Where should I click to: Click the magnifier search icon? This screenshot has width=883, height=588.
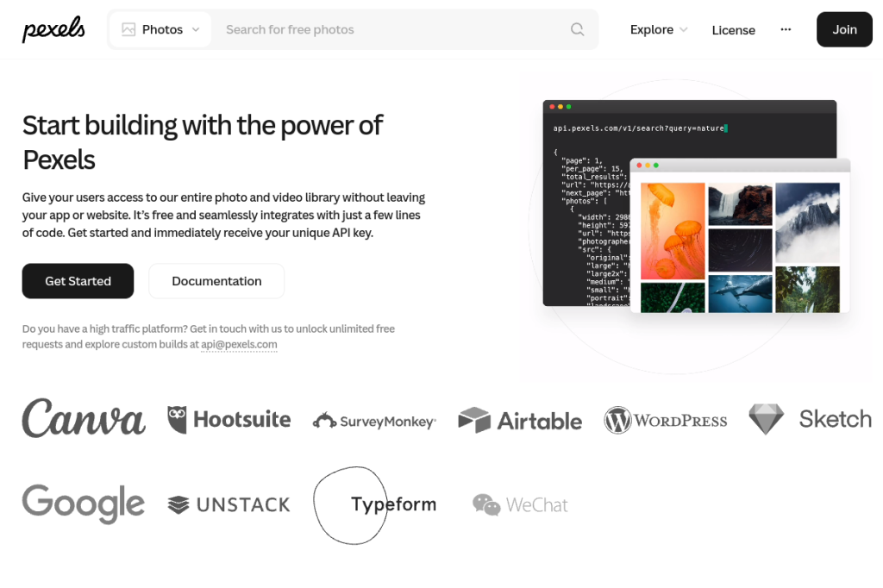[x=577, y=29]
